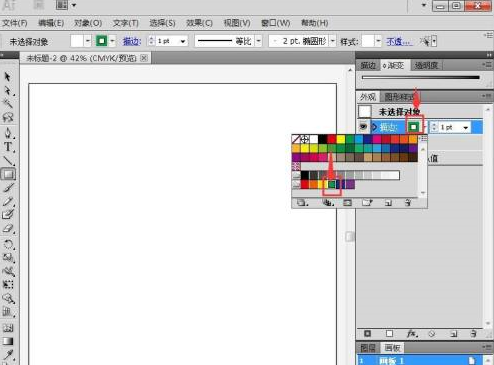Open the fill color dropdown in control bar
494x365 pixels.
pyautogui.click(x=88, y=41)
